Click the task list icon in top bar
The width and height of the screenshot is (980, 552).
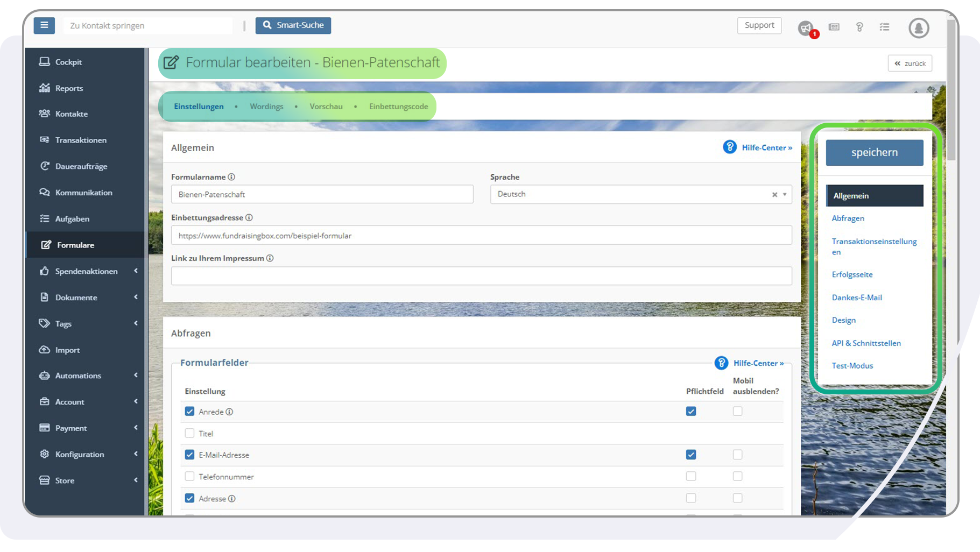click(x=884, y=27)
